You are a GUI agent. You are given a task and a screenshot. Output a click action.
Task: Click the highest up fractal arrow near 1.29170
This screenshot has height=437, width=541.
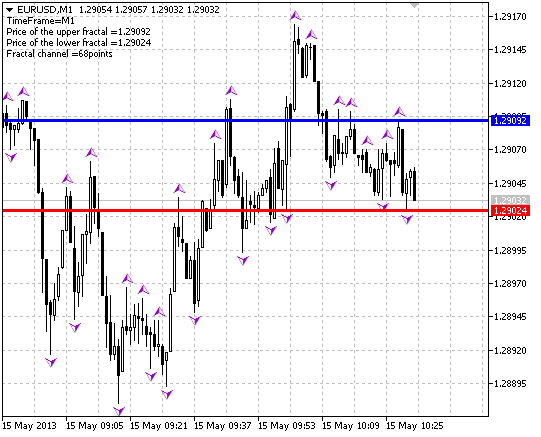[x=295, y=16]
